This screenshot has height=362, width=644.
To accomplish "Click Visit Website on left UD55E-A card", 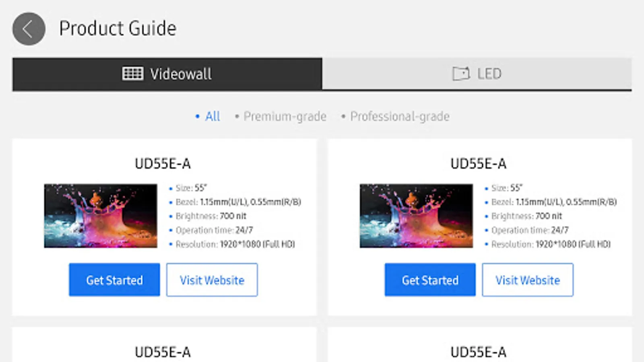I will click(x=212, y=280).
